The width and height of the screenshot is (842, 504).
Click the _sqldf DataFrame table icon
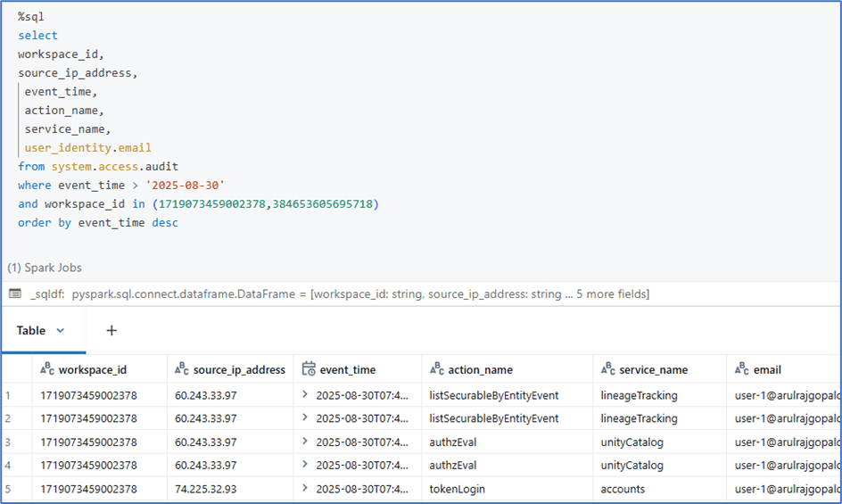pyautogui.click(x=15, y=294)
